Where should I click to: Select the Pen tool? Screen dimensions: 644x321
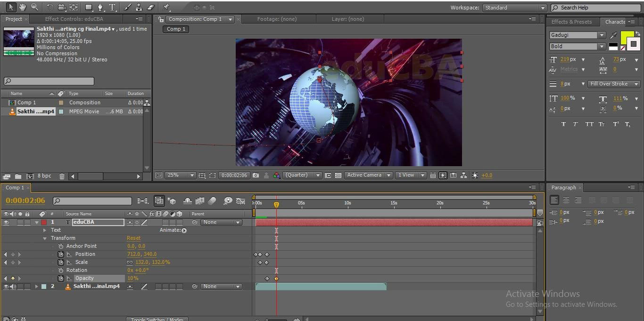click(x=100, y=7)
